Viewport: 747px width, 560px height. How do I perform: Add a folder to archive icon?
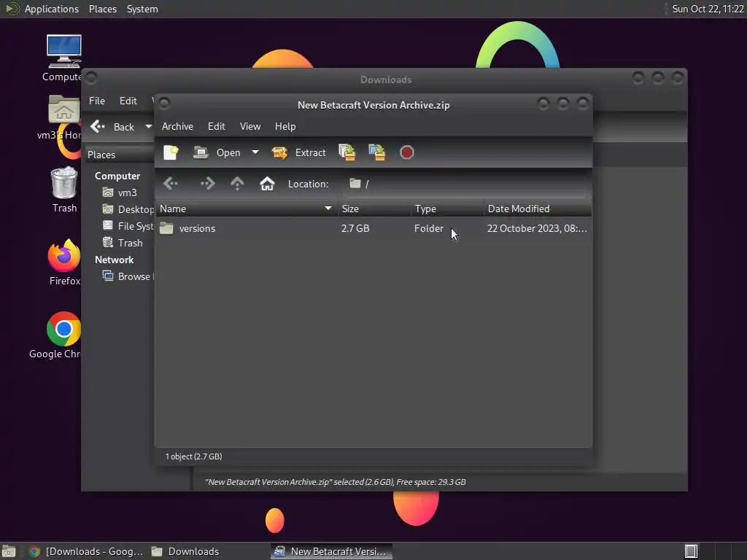pos(377,152)
